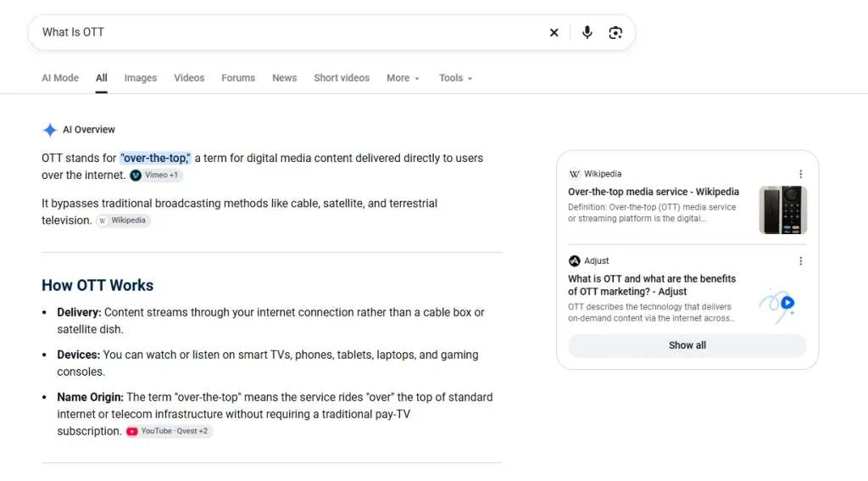Expand the More dropdown

click(403, 78)
